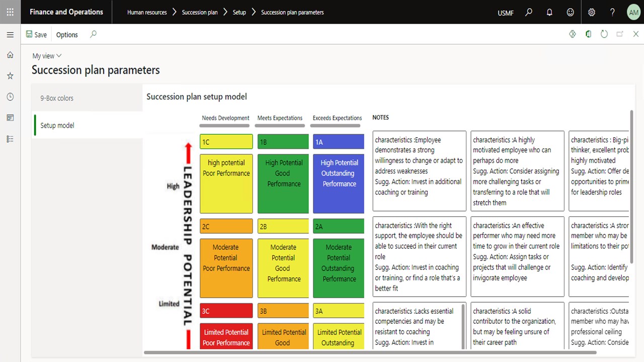Open the Options menu

pyautogui.click(x=67, y=35)
